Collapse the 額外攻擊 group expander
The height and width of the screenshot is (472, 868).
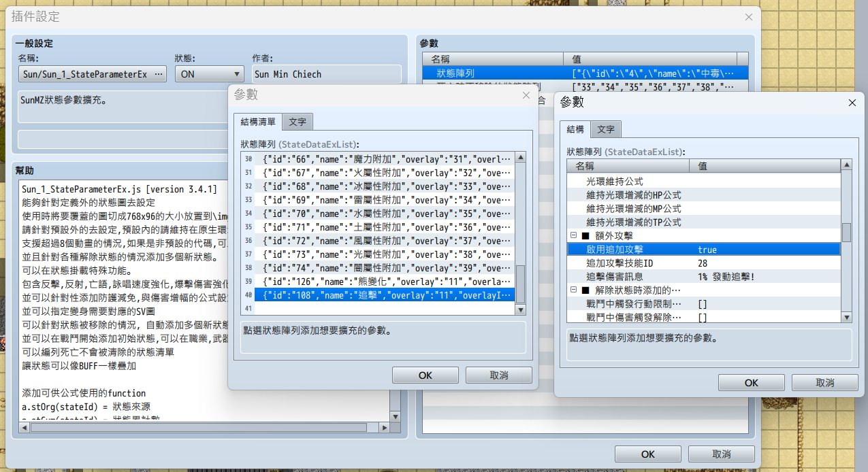tap(573, 236)
